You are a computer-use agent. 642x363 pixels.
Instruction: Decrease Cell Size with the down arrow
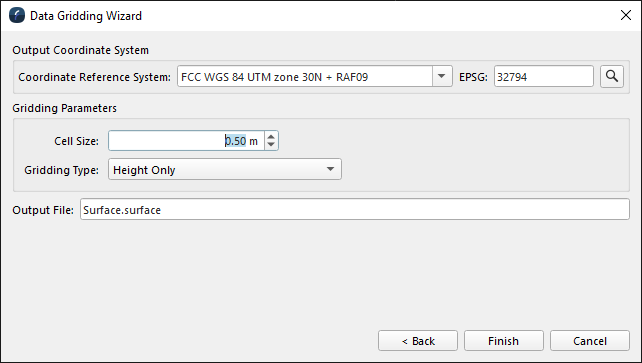[271, 145]
